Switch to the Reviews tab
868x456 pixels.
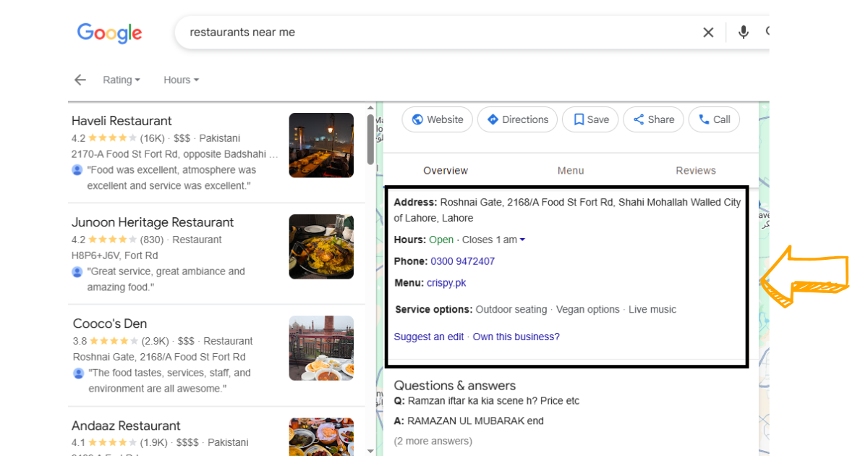pyautogui.click(x=696, y=170)
